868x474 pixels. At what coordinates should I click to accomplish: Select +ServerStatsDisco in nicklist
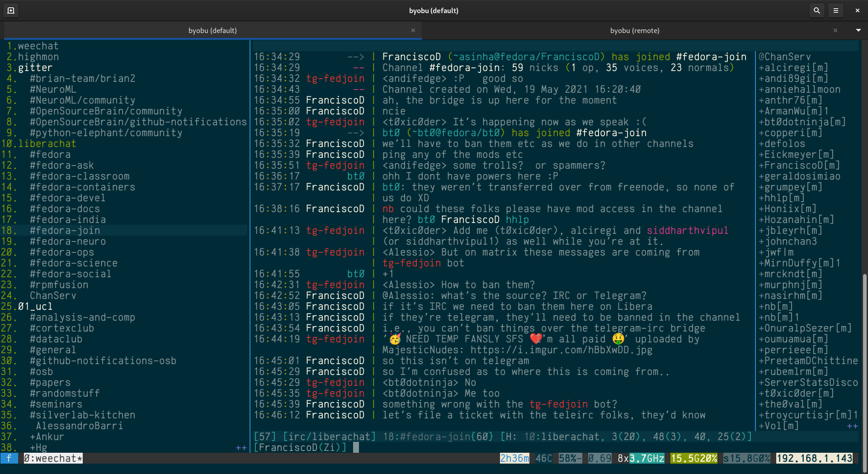click(808, 383)
